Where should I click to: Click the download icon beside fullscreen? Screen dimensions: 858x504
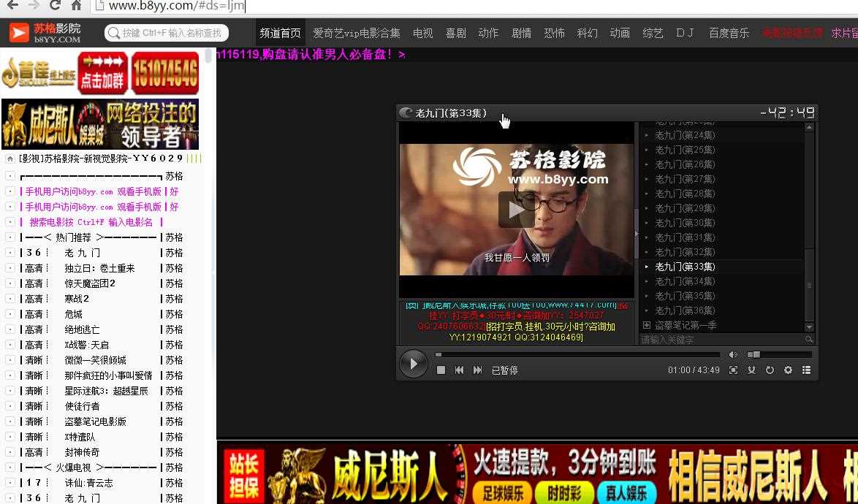tap(752, 370)
